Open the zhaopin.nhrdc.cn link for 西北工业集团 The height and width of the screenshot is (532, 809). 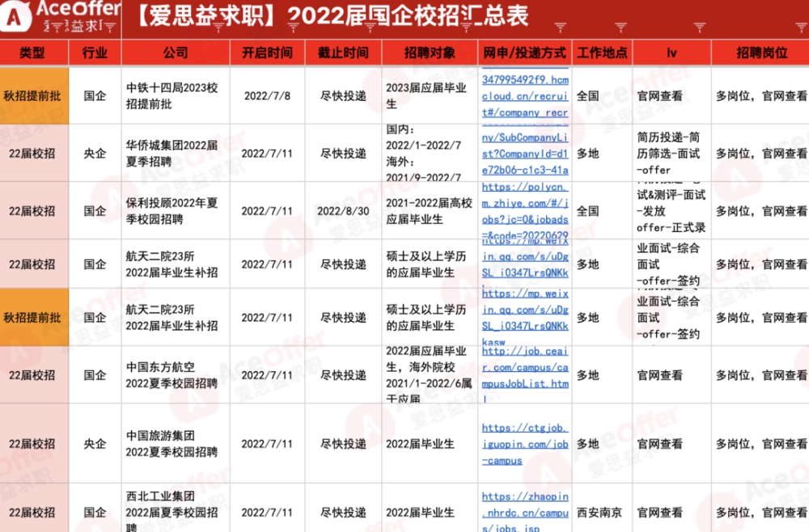525,513
